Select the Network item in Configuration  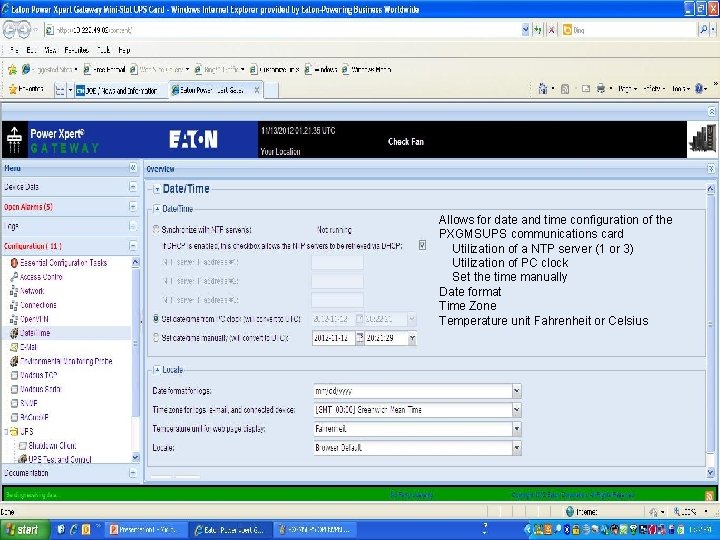[32, 291]
